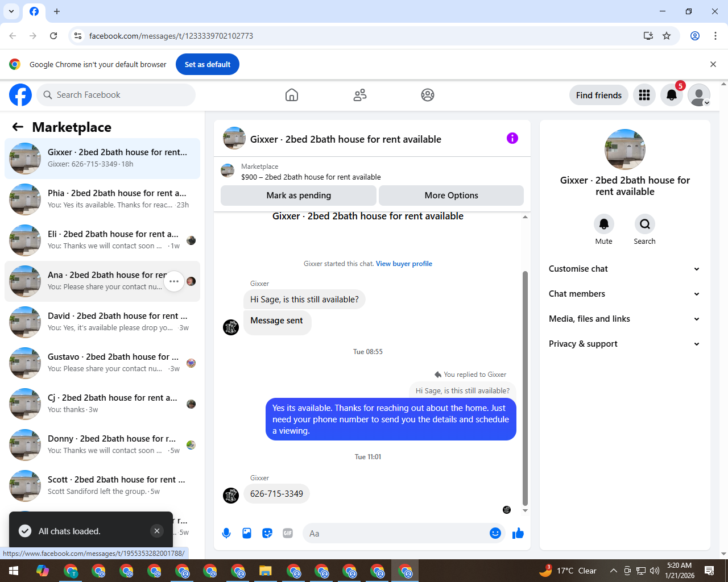728x582 pixels.
Task: Close the default browser notification bar
Action: [x=713, y=64]
